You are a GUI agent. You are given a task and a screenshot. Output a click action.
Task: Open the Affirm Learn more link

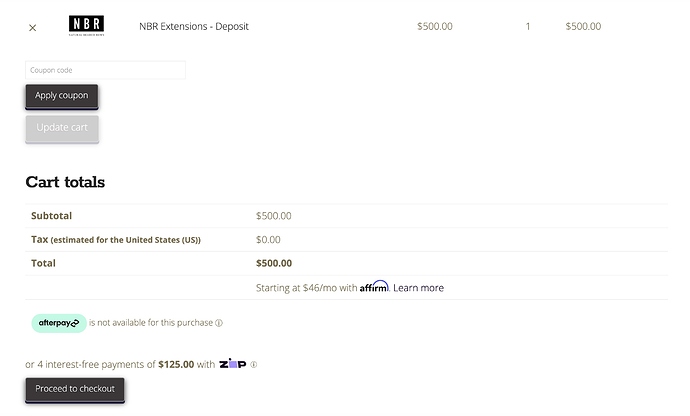418,288
